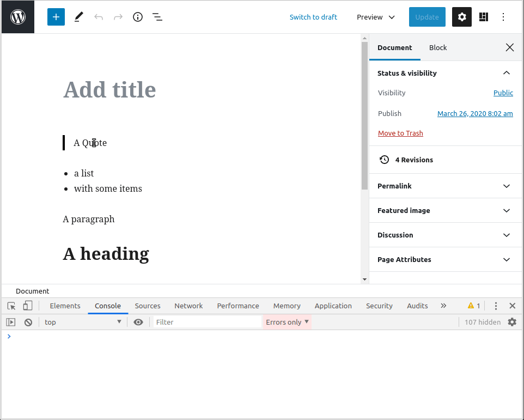Click the editor vertical scrollbar thumb
The image size is (524, 420).
point(364,115)
